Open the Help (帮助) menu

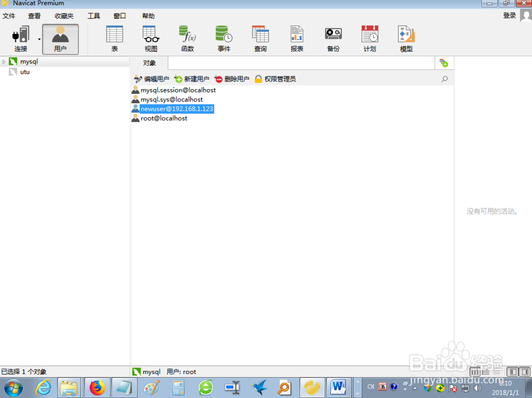click(148, 16)
